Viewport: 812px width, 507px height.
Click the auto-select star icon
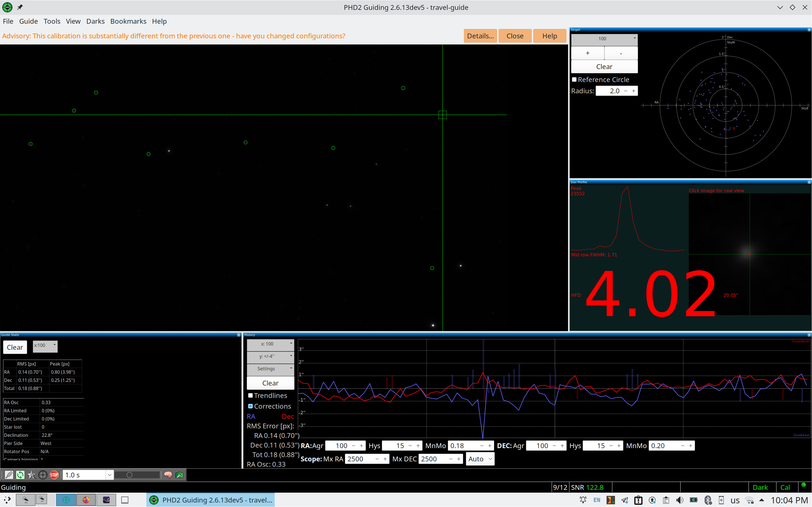pyautogui.click(x=32, y=475)
